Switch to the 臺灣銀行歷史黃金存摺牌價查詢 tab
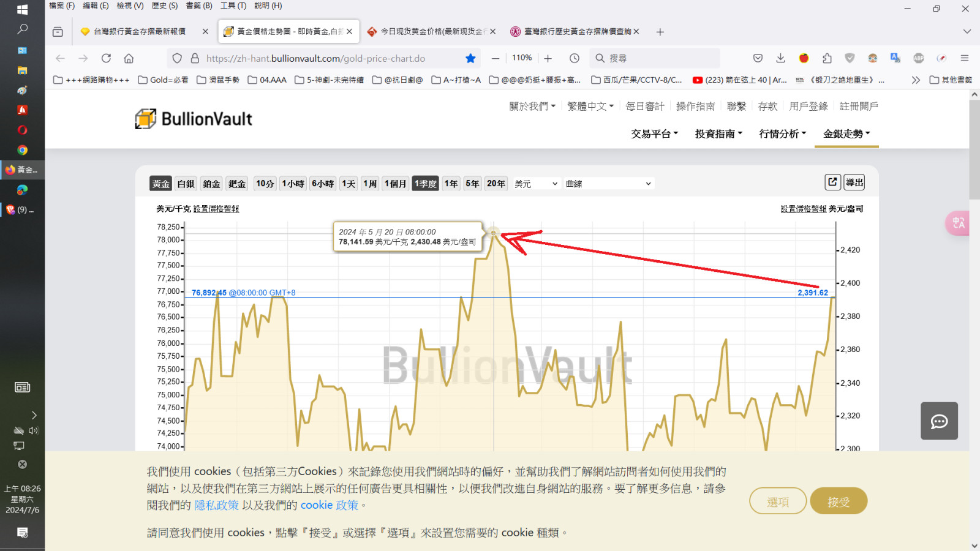980x551 pixels. point(575,32)
